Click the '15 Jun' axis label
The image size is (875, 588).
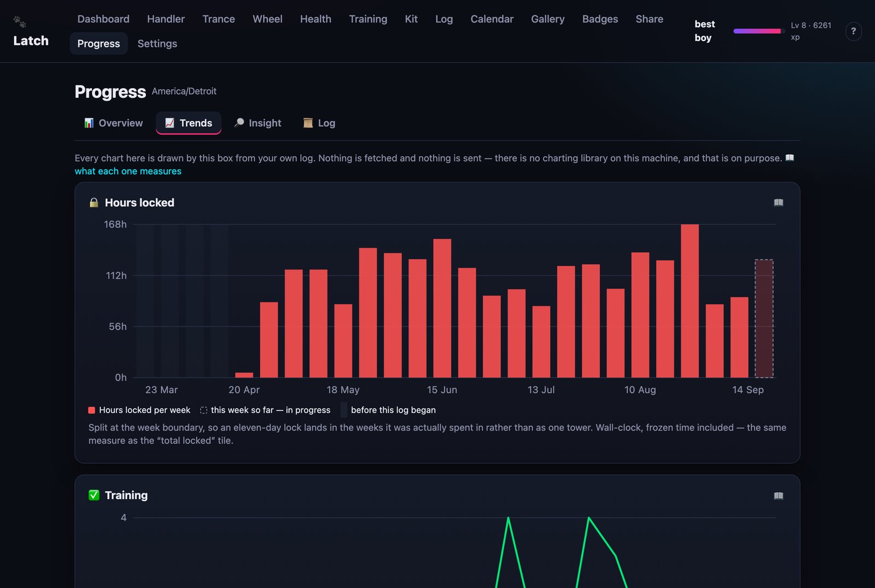[x=442, y=389]
